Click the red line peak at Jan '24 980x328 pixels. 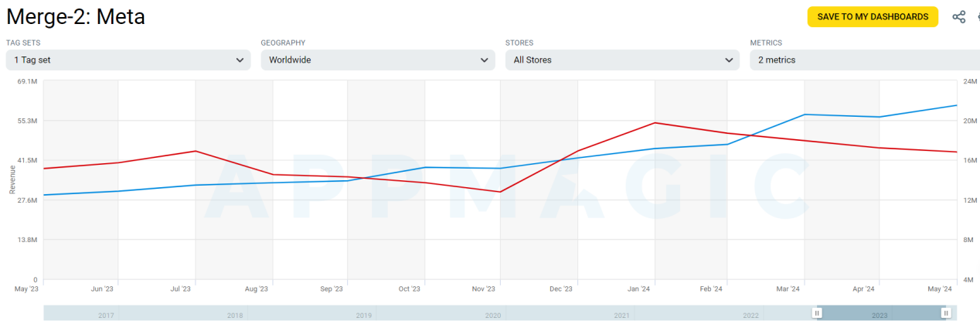click(655, 123)
